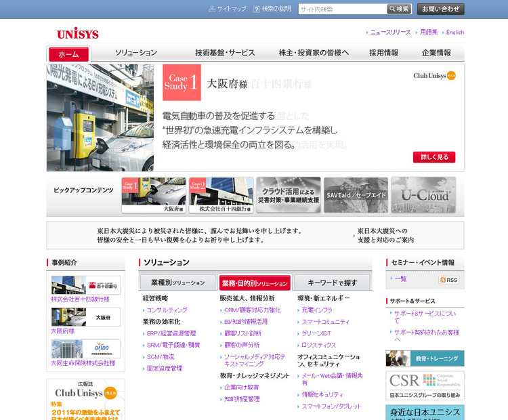Click the CSR 日本ユニシスグループの取り組み banner
Image resolution: width=508 pixels, height=420 pixels.
point(425,385)
